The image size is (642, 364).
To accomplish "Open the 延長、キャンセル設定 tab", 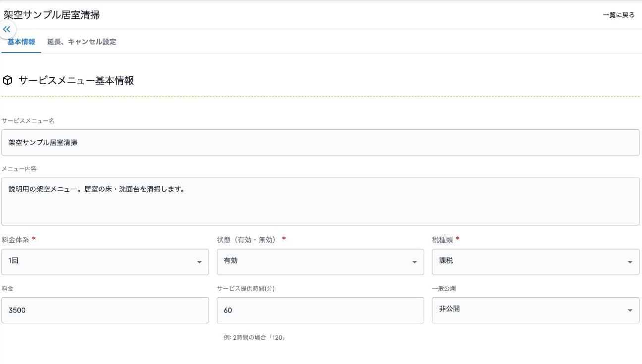I will [82, 42].
